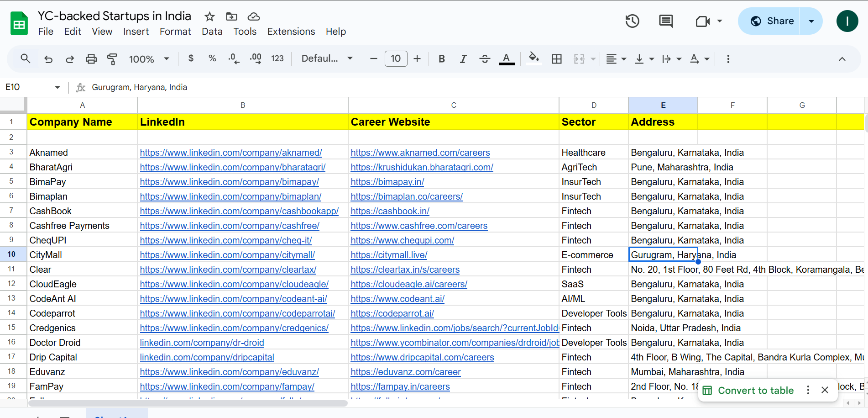
Task: Open the Format menu
Action: point(175,32)
